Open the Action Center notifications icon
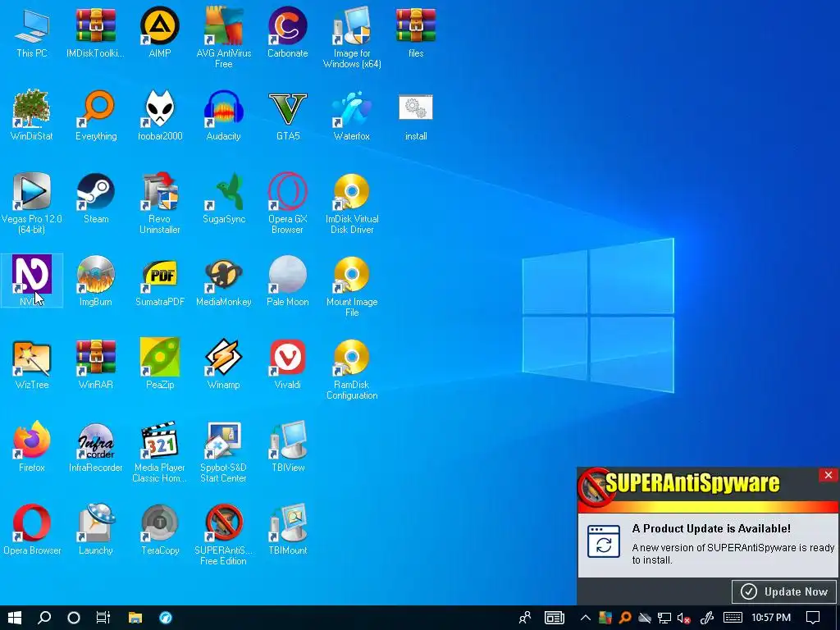The height and width of the screenshot is (630, 840). (x=813, y=618)
